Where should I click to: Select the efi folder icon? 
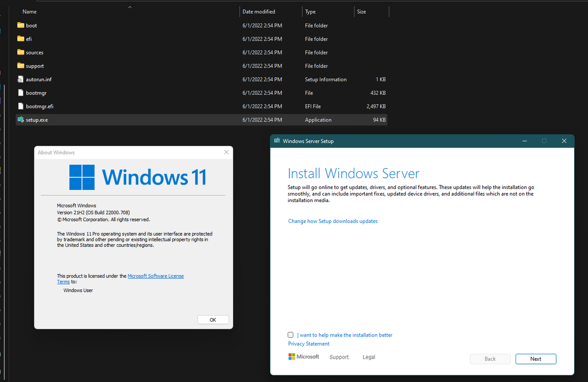pos(21,39)
